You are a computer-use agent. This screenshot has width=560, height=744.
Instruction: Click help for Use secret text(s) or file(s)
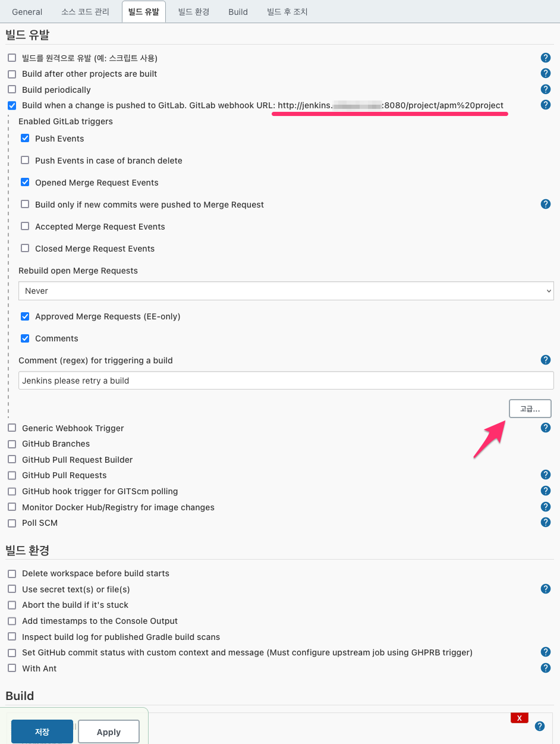[545, 589]
